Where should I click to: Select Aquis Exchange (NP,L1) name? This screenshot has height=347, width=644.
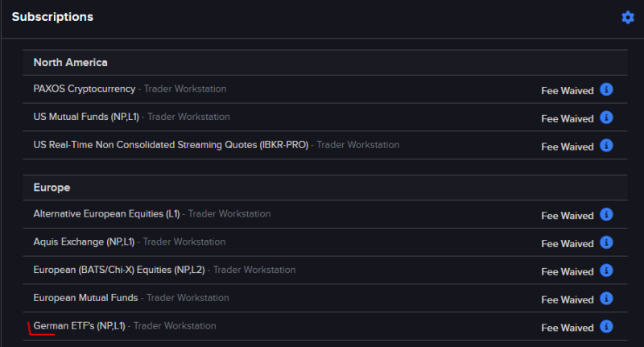(84, 242)
